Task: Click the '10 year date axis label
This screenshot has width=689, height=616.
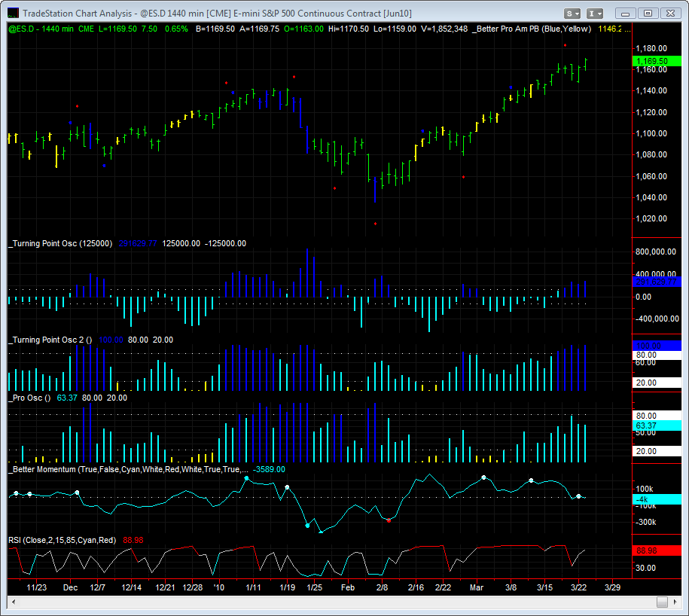Action: coord(219,588)
